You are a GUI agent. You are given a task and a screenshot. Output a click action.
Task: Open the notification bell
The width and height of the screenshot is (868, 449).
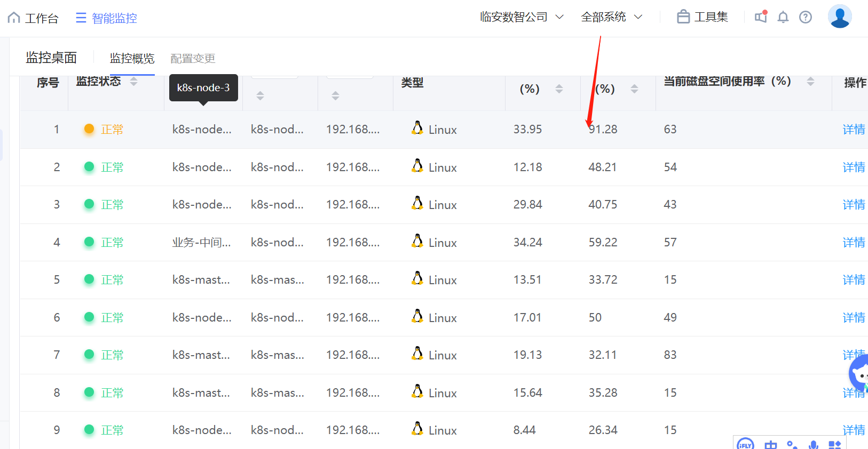(x=783, y=17)
